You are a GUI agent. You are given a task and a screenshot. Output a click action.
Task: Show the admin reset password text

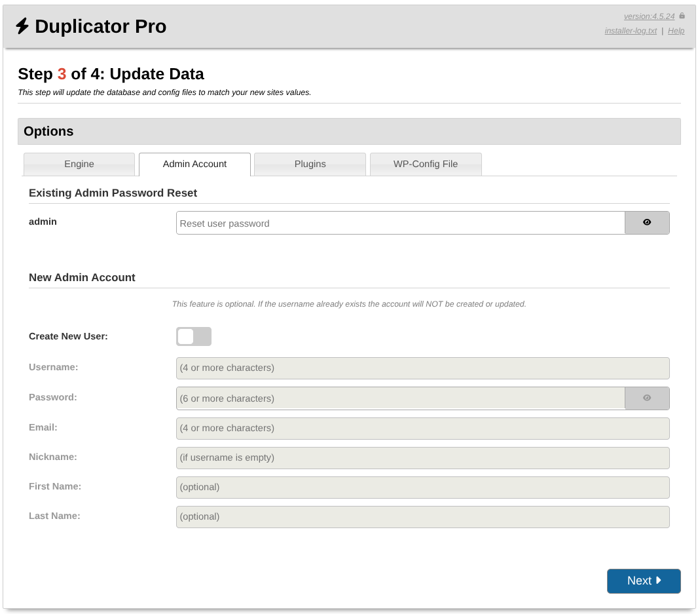point(647,223)
